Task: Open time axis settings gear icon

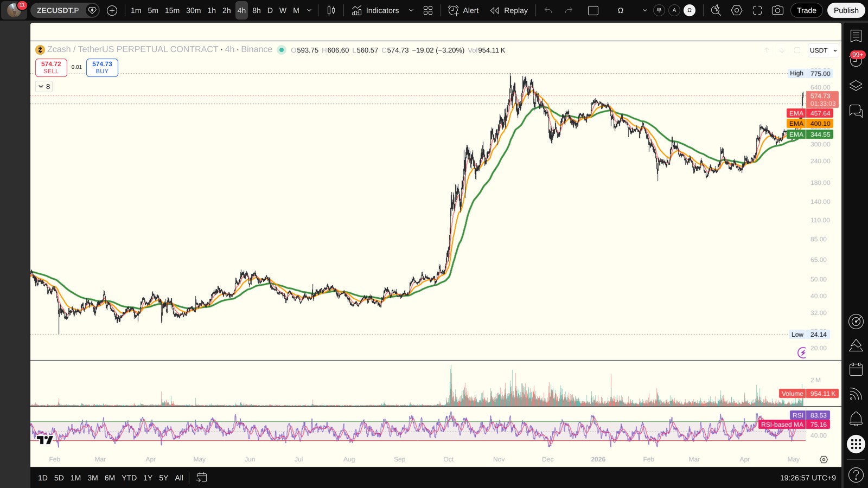Action: point(824,459)
